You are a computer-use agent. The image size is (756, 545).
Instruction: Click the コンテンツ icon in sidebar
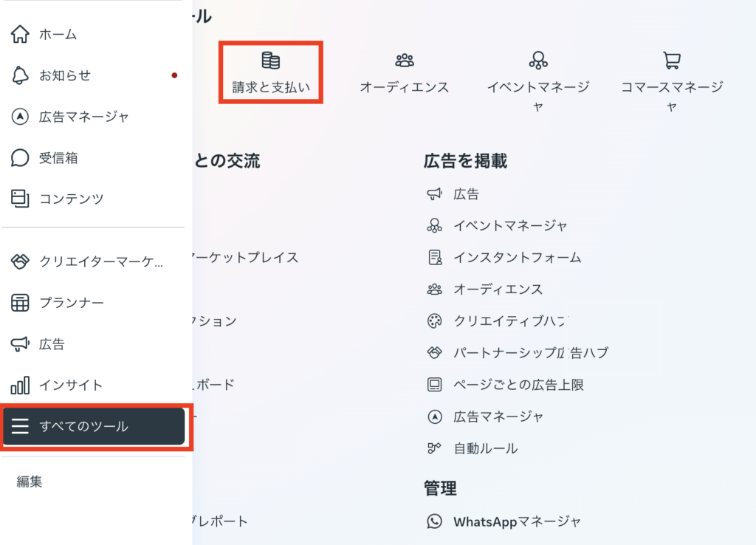pyautogui.click(x=21, y=199)
